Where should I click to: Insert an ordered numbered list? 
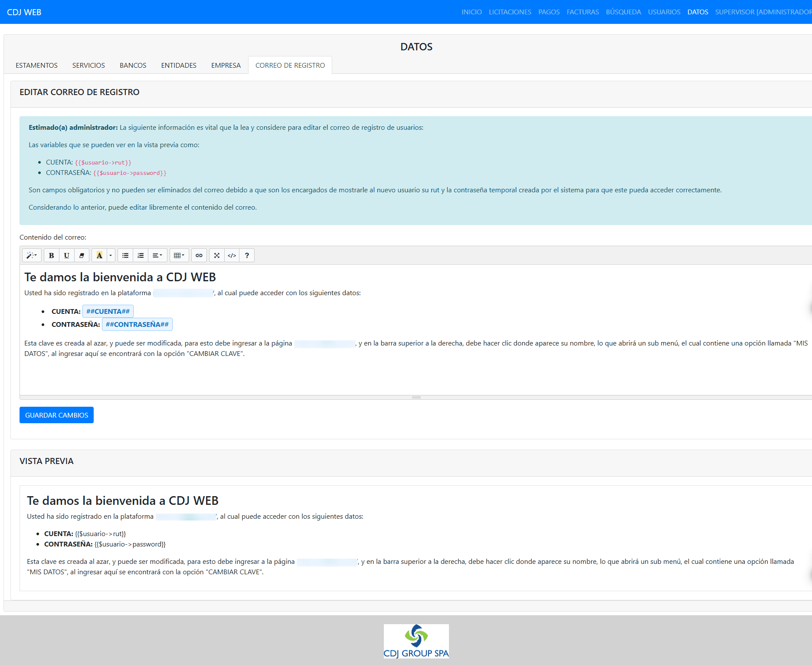141,256
